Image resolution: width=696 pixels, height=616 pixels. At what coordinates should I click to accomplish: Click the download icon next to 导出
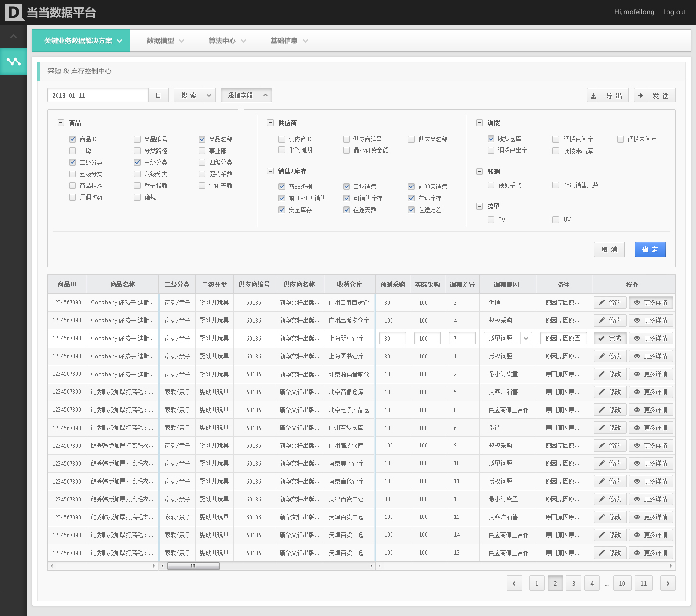point(593,95)
